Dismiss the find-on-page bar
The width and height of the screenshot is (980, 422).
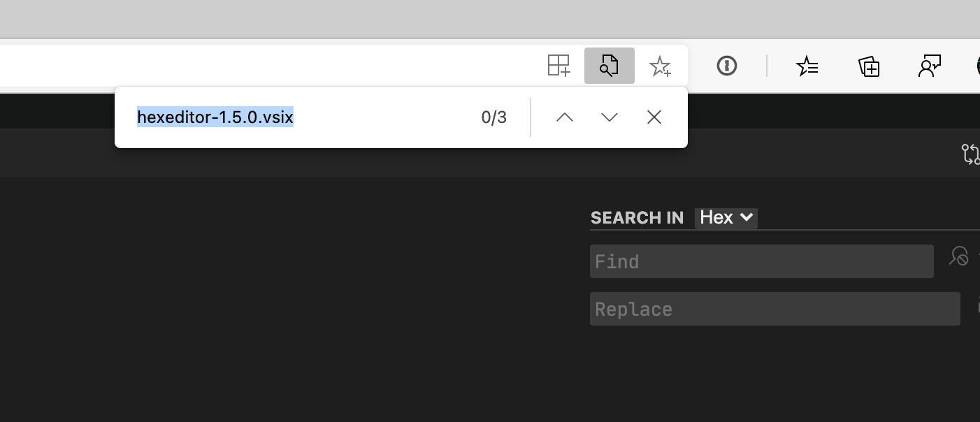(x=654, y=117)
